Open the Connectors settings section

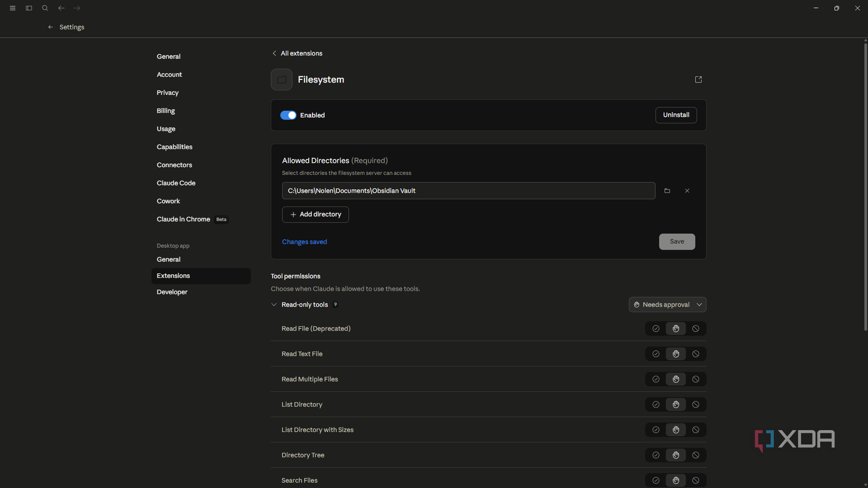(x=174, y=165)
